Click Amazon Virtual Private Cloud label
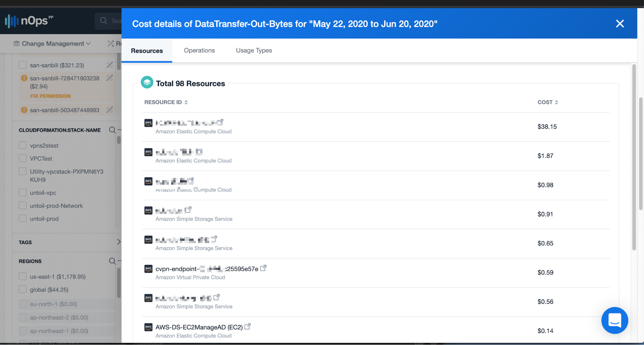Screen dimensions: 644x345 point(190,277)
